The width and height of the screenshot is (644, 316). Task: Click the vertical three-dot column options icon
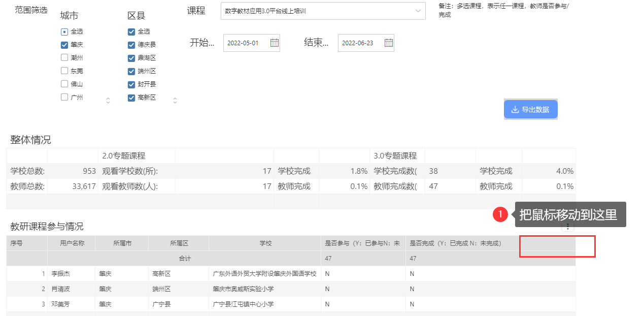coord(567,227)
